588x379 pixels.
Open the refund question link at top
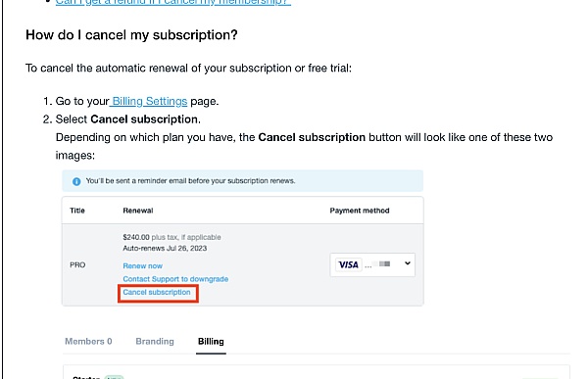pyautogui.click(x=172, y=2)
